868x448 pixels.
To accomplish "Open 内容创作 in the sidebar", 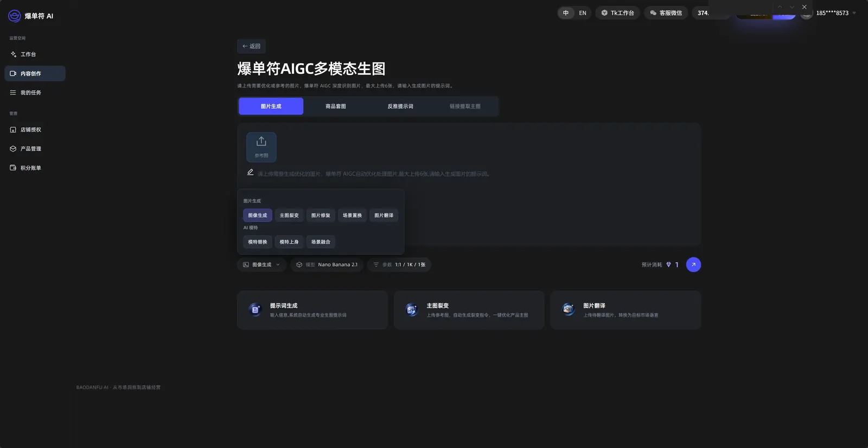I will coord(35,73).
